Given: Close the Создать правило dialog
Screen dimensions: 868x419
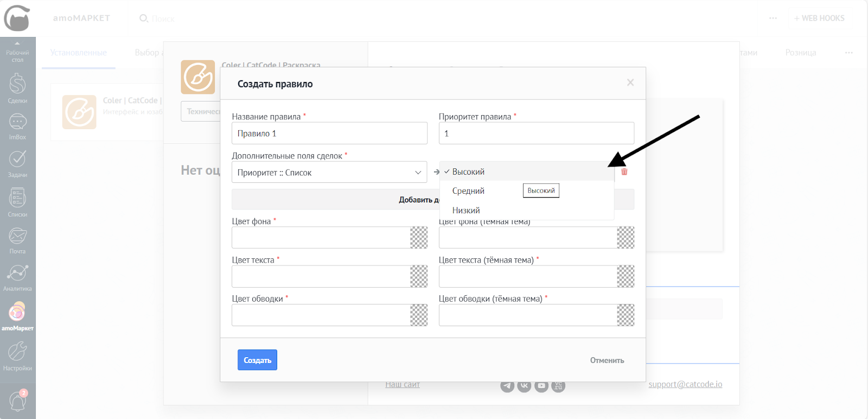Looking at the screenshot, I should point(630,82).
